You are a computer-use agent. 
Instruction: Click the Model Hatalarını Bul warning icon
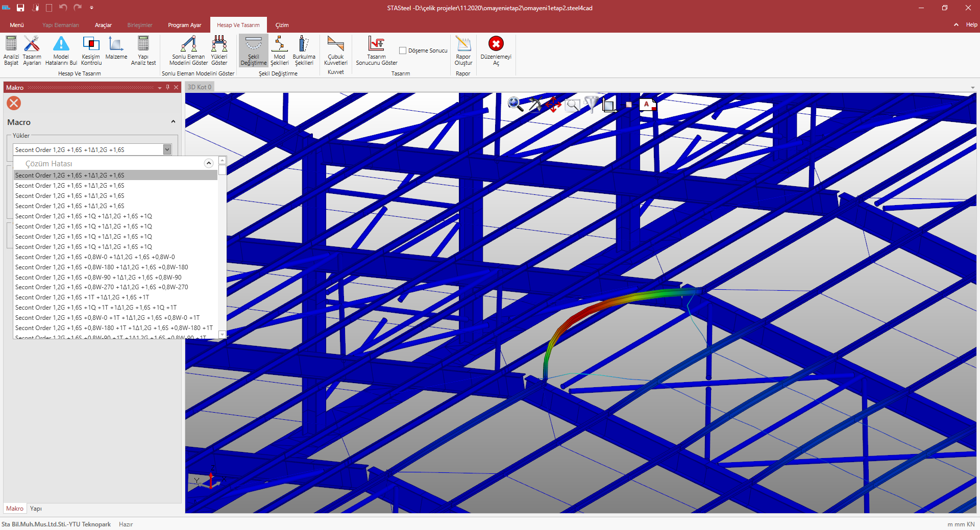(61, 44)
